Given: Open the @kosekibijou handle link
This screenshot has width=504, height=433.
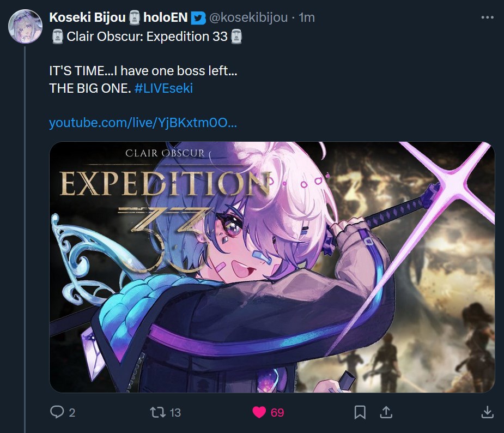Looking at the screenshot, I should point(248,17).
